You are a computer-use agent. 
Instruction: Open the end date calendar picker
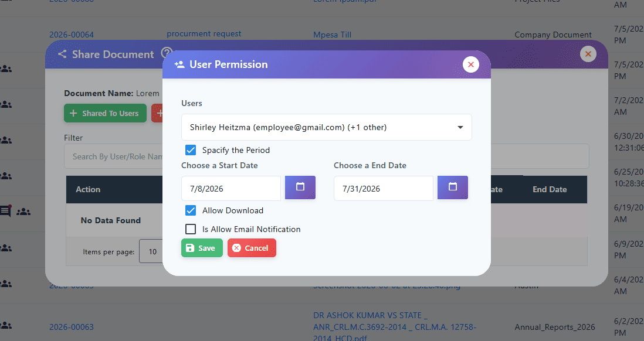point(453,187)
